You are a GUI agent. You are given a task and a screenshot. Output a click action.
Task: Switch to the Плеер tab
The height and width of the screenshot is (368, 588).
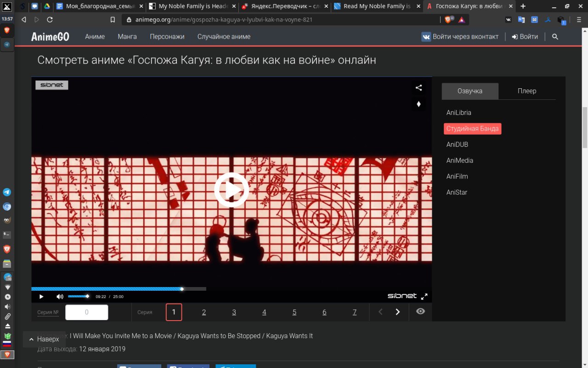point(527,91)
